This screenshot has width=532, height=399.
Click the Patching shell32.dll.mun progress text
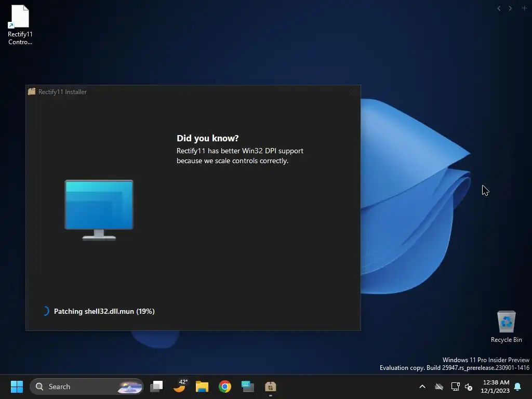click(104, 311)
